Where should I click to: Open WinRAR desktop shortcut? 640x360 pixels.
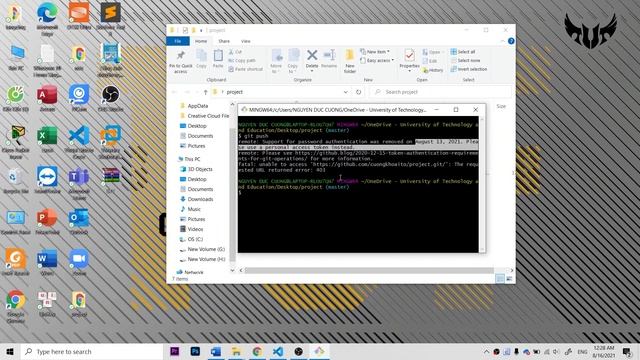(111, 180)
